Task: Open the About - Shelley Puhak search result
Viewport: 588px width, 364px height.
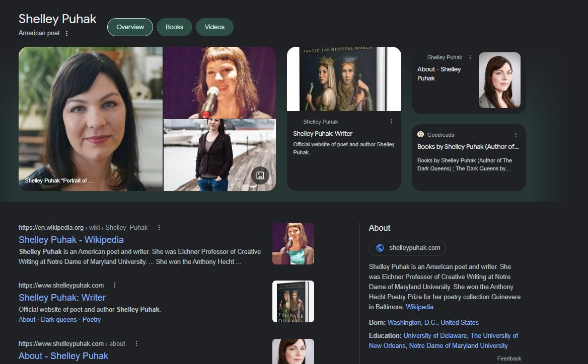Action: pyautogui.click(x=63, y=356)
